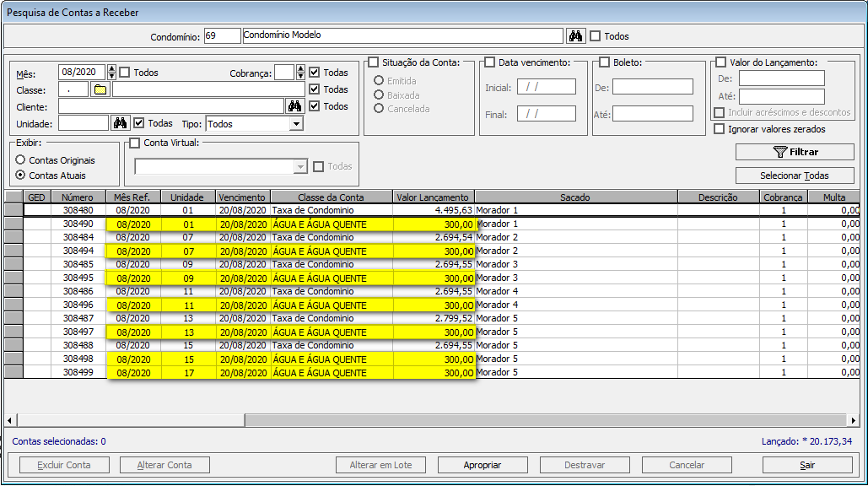
Task: Uncheck Todos checkbox for Cliente
Action: pyautogui.click(x=315, y=105)
